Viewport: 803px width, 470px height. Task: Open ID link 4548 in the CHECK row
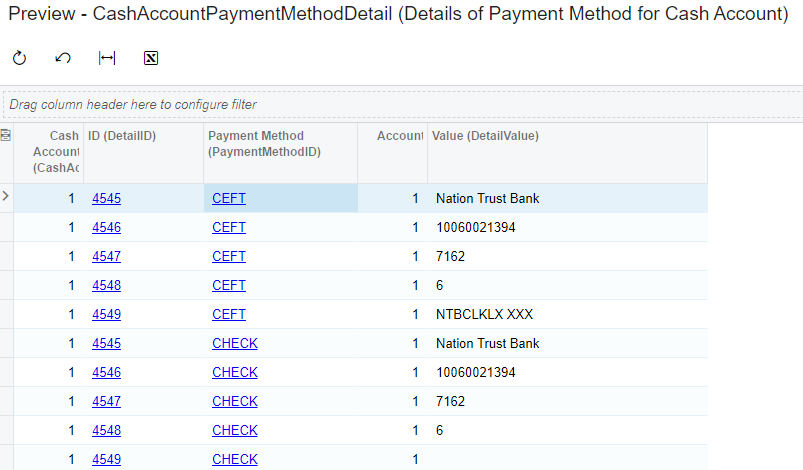click(x=107, y=430)
